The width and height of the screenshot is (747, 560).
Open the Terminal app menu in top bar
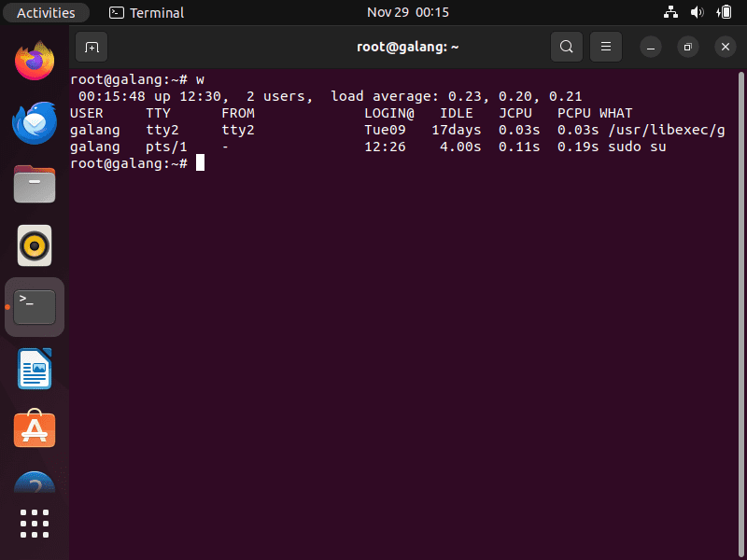(x=147, y=12)
